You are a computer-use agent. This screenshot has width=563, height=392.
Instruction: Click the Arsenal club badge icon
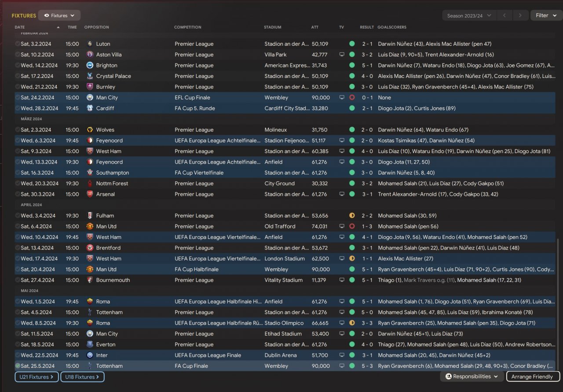[x=90, y=194]
